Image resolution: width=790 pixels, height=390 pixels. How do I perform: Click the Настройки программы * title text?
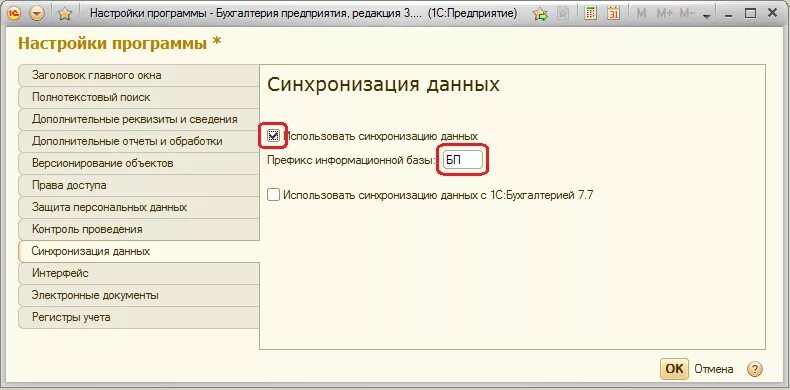click(x=119, y=43)
